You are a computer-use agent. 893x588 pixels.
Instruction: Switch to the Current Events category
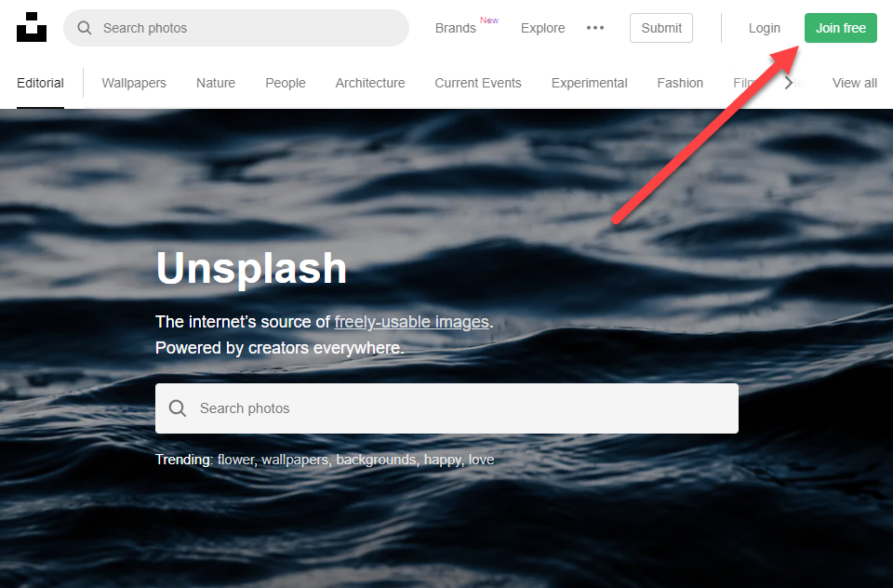[478, 83]
